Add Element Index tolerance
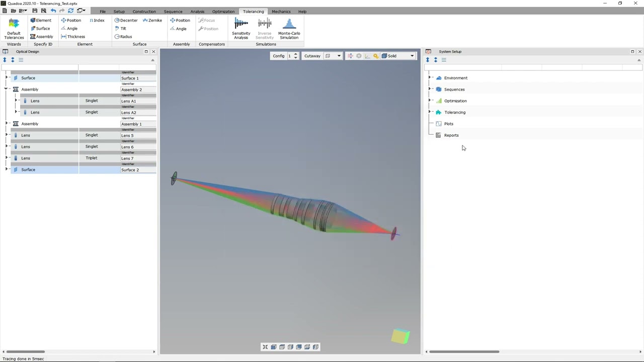 pyautogui.click(x=97, y=20)
